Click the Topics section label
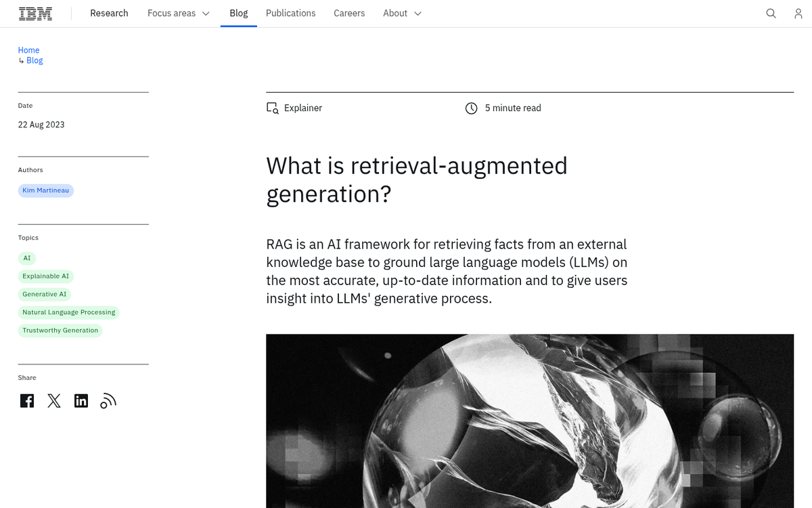The image size is (812, 508). pos(28,238)
